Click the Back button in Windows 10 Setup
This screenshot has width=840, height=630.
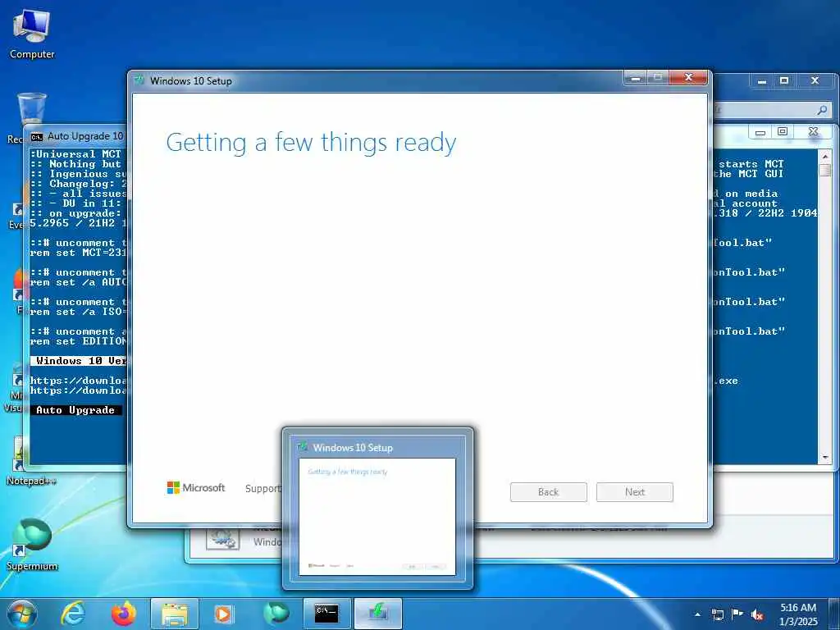point(549,492)
